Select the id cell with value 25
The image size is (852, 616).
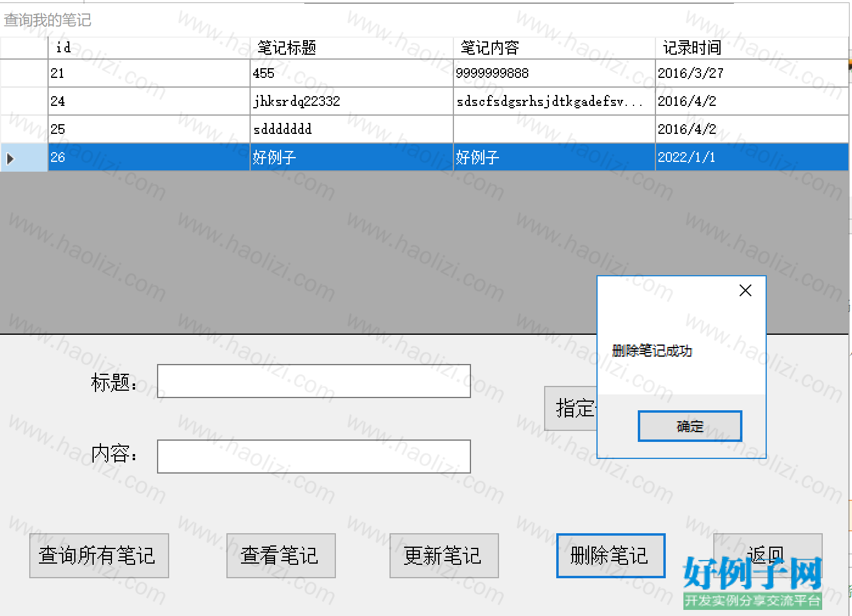(x=149, y=129)
